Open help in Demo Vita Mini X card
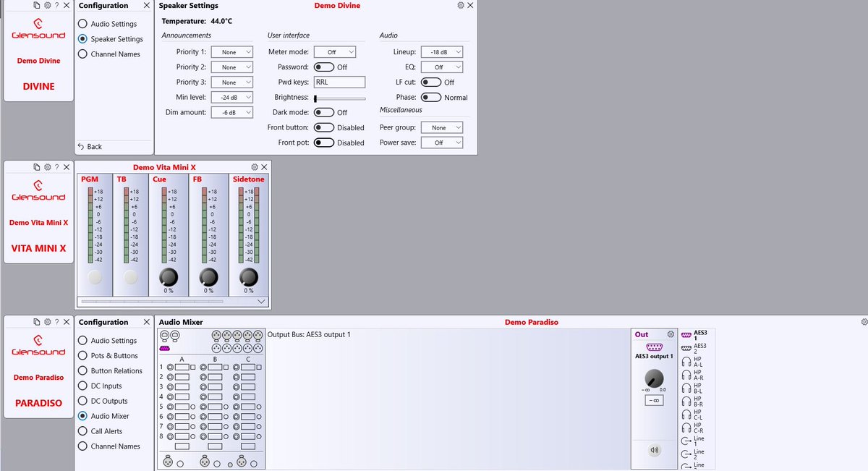Viewport: 868px width, 471px height. [x=56, y=167]
